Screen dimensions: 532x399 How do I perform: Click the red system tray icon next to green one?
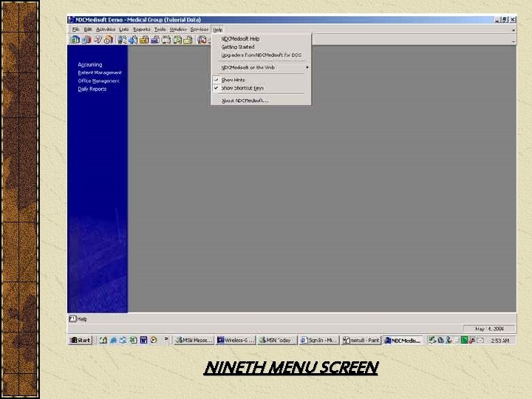coord(471,340)
